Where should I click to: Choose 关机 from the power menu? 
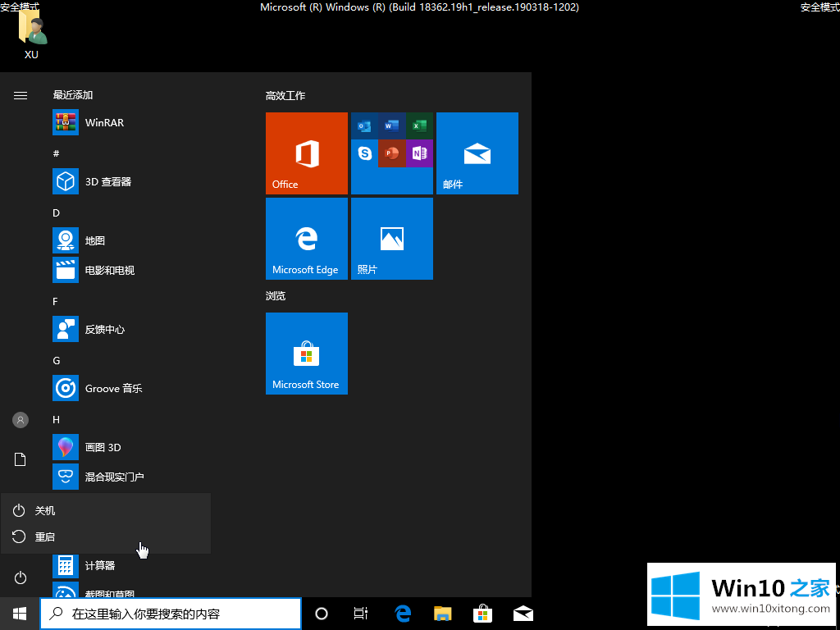click(106, 510)
